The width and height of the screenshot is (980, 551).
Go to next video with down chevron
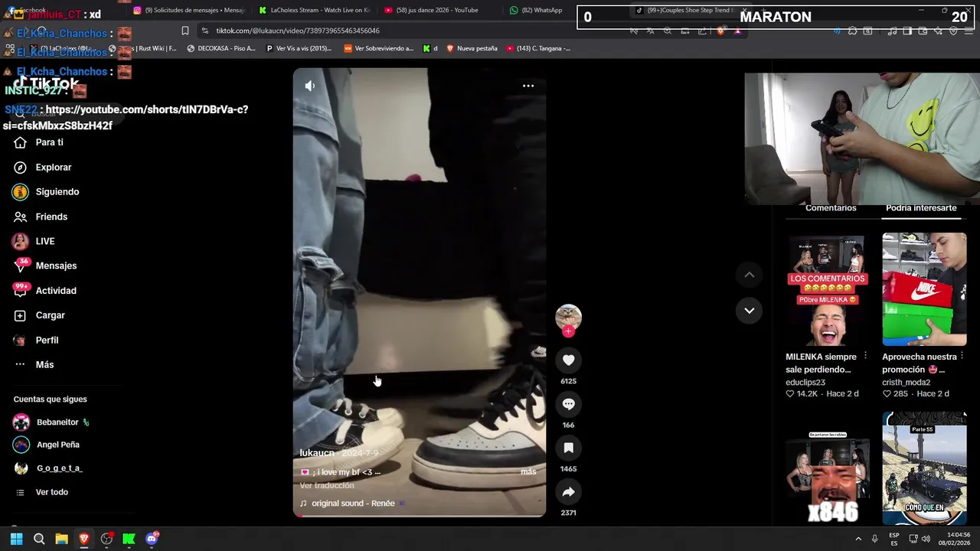click(x=750, y=311)
